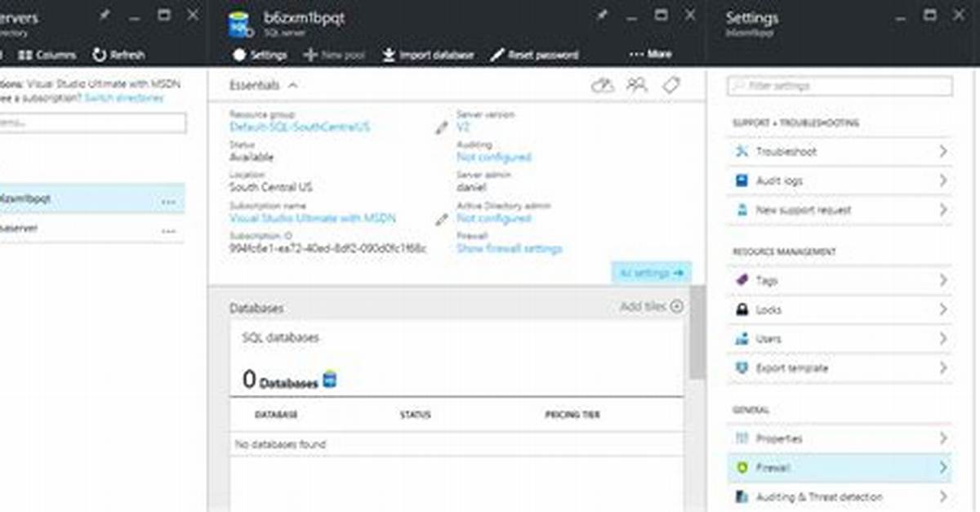Screen dimensions: 980x512
Task: Click the Troubleshoot wrench icon
Action: click(x=742, y=151)
